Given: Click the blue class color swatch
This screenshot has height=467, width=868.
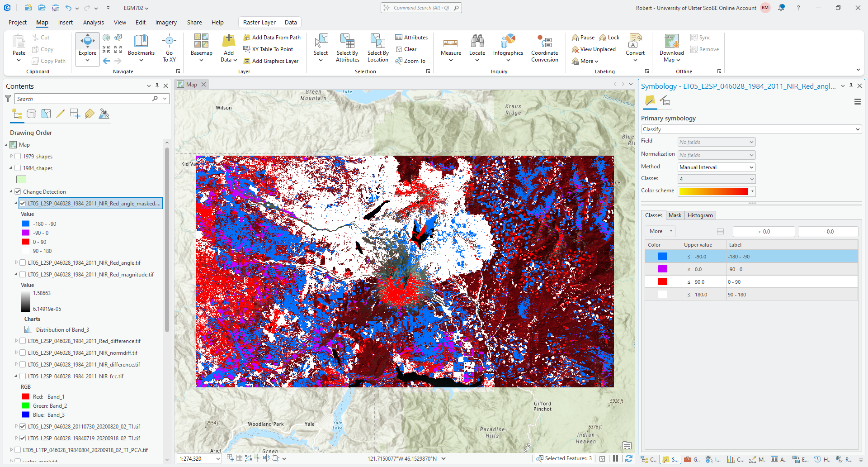Looking at the screenshot, I should [x=662, y=257].
